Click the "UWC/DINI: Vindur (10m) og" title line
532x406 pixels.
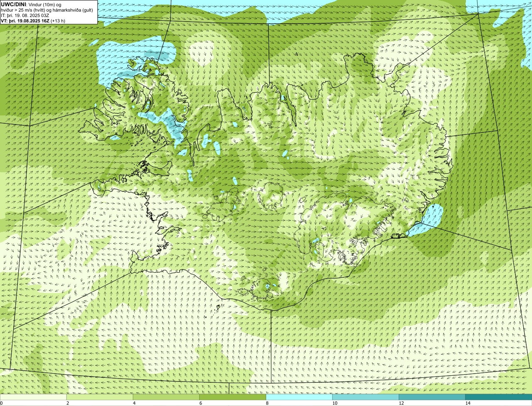coord(31,4)
